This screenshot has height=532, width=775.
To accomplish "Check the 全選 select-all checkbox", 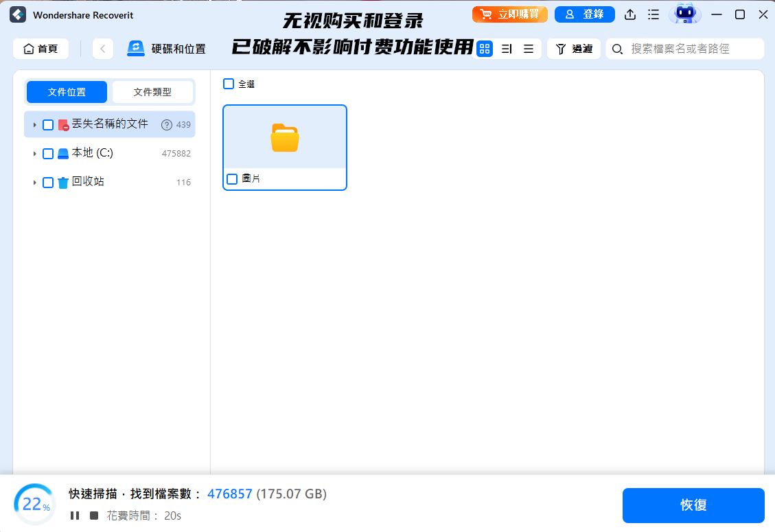I will click(229, 84).
